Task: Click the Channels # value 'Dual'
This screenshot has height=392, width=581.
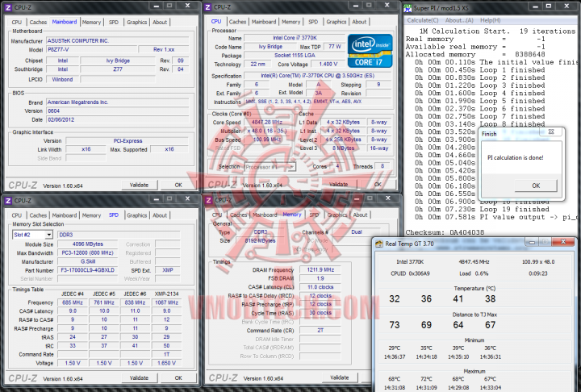Action: click(x=357, y=232)
